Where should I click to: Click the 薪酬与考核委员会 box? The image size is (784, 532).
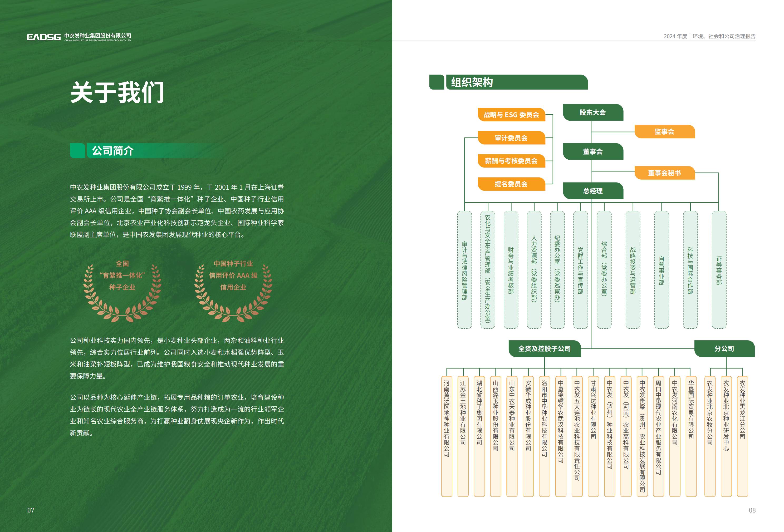coord(511,161)
